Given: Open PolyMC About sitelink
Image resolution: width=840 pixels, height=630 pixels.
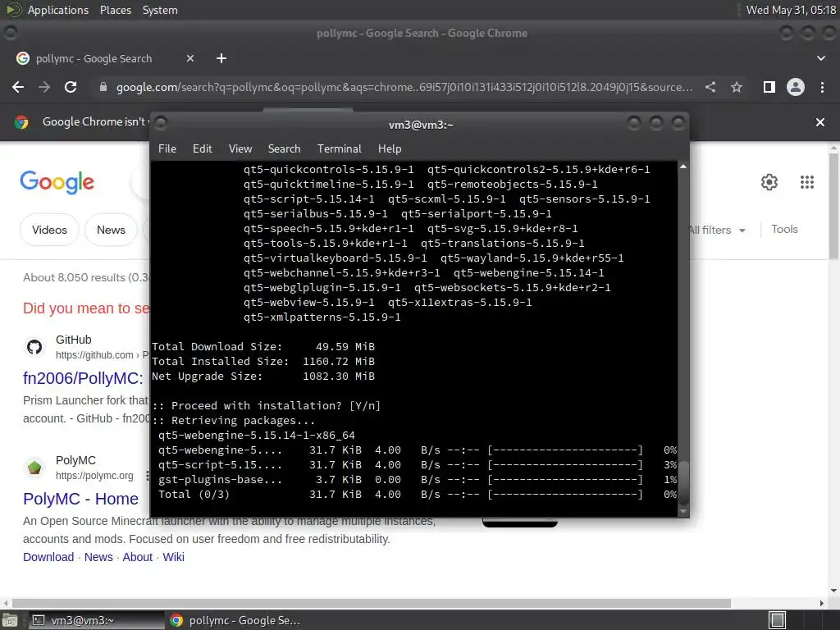Looking at the screenshot, I should 138,557.
